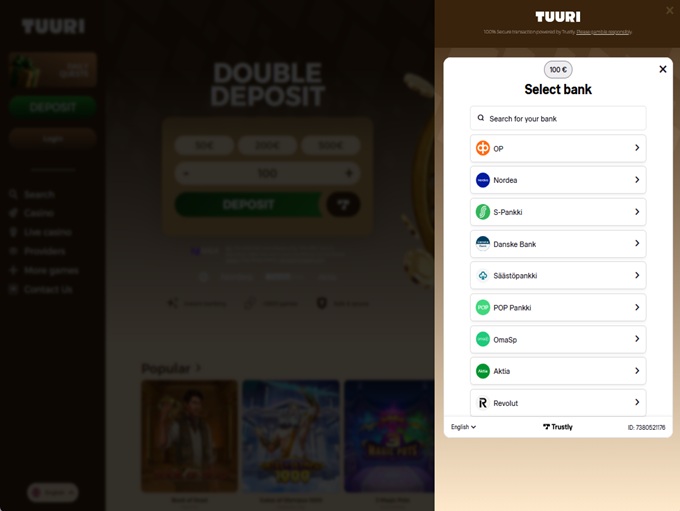Expand the OP bank row chevron
Screen dimensions: 680x511
click(x=637, y=148)
